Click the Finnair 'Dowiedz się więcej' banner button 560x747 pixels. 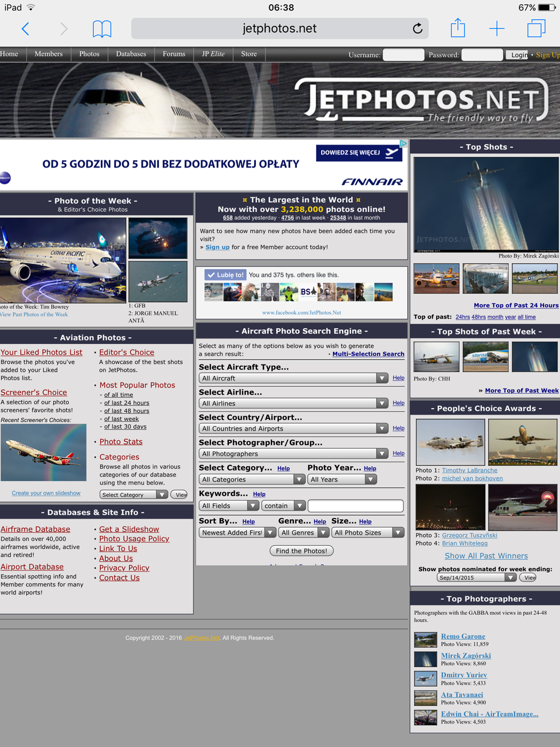[359, 153]
